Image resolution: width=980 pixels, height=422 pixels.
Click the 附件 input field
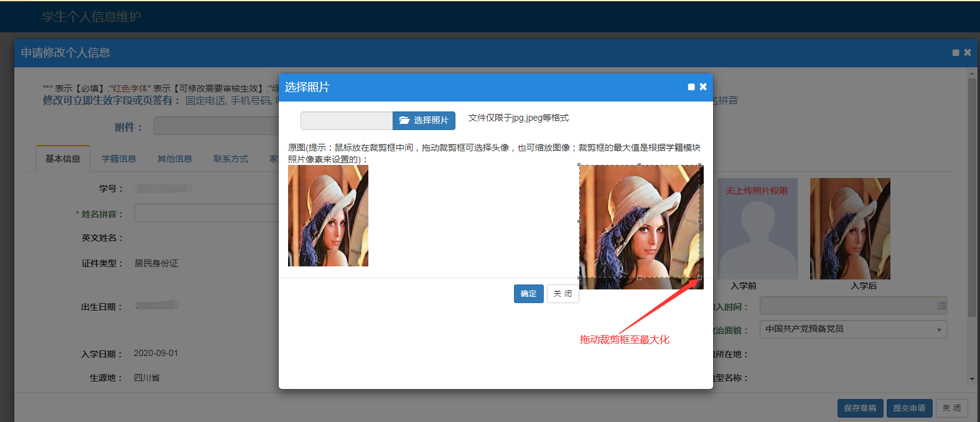(216, 126)
